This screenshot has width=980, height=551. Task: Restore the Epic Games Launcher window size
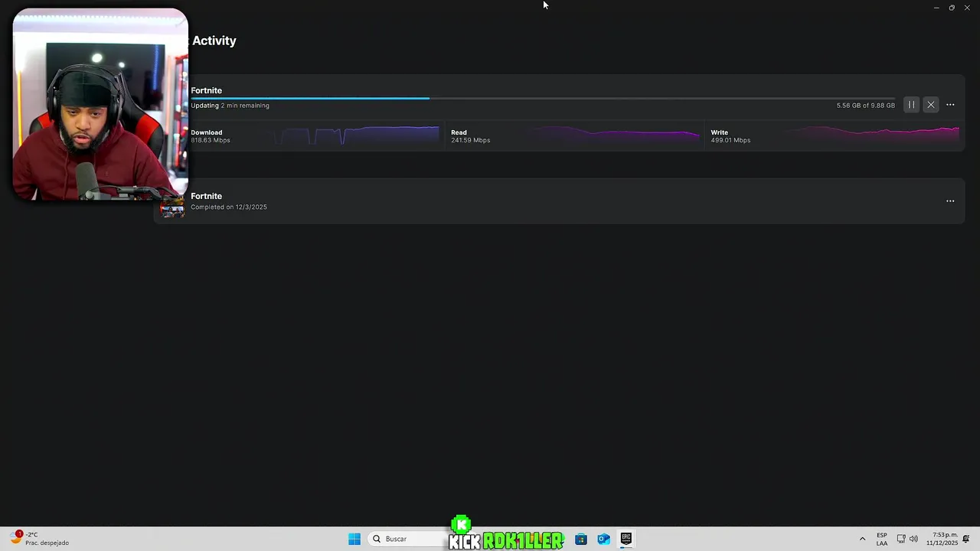952,8
